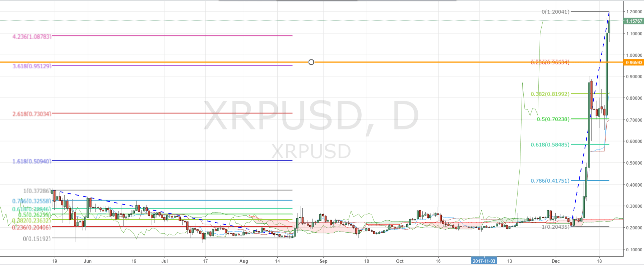Click the 0.618(0.58485) retracement label

tap(550, 145)
